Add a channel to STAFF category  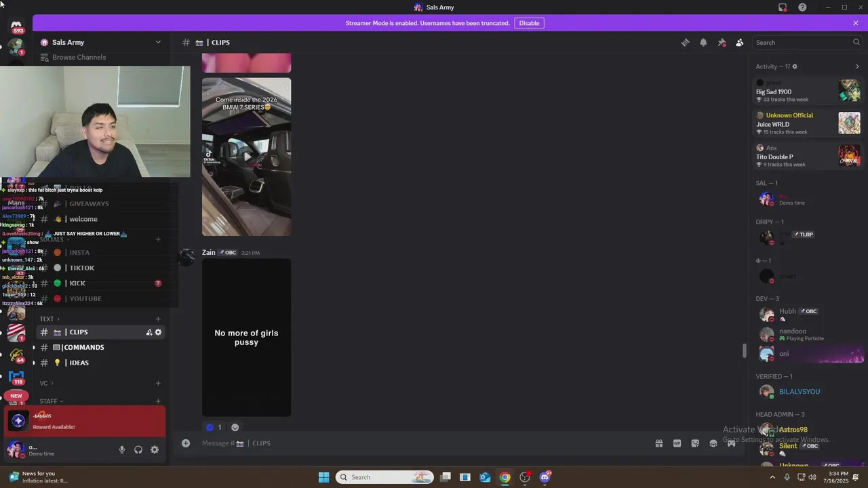pyautogui.click(x=158, y=401)
